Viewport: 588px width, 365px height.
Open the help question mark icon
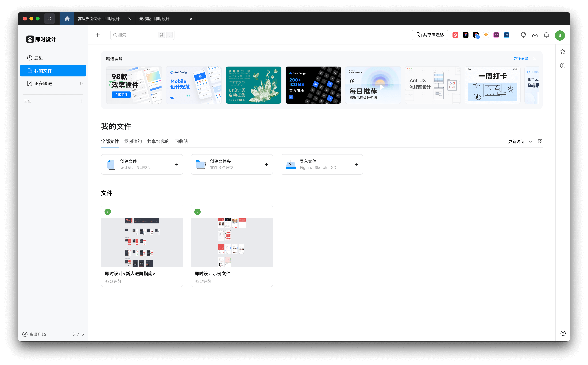click(x=563, y=333)
